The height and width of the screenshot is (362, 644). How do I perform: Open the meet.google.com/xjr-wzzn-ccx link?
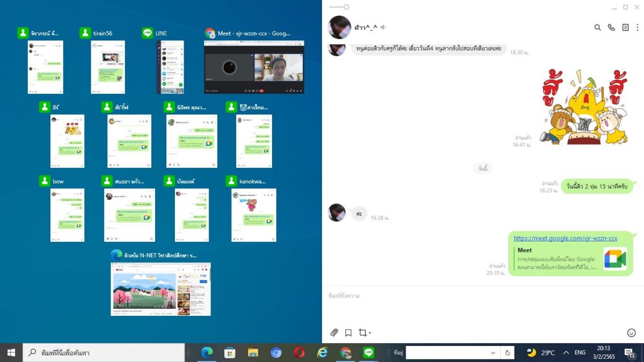565,238
